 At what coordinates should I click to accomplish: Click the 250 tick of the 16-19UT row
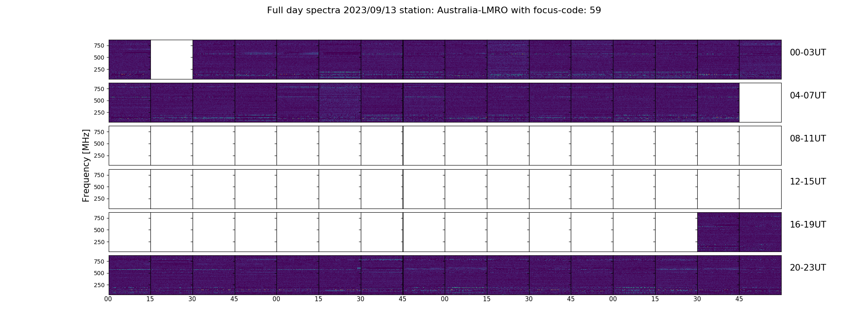pos(99,242)
